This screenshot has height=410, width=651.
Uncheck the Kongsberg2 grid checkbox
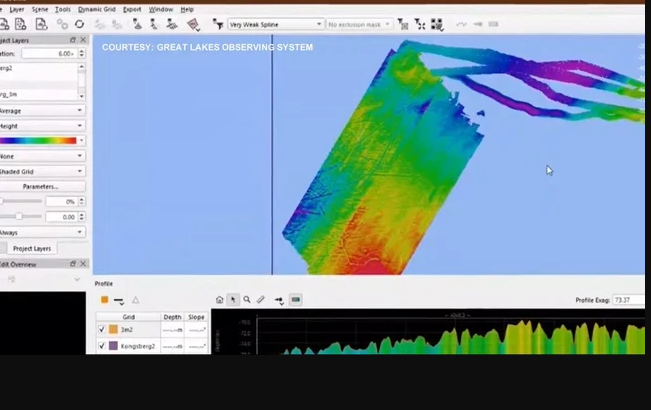pyautogui.click(x=102, y=346)
